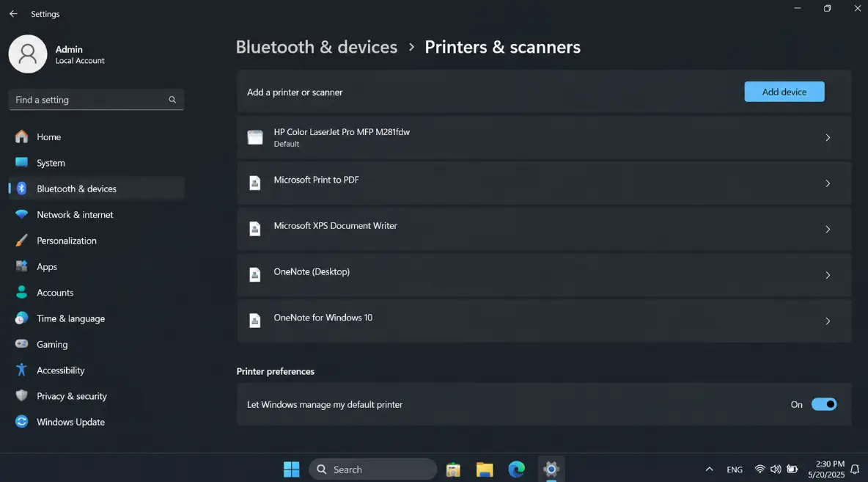This screenshot has width=868, height=482.
Task: Expand OneNote (Desktop) chevron
Action: click(x=828, y=275)
